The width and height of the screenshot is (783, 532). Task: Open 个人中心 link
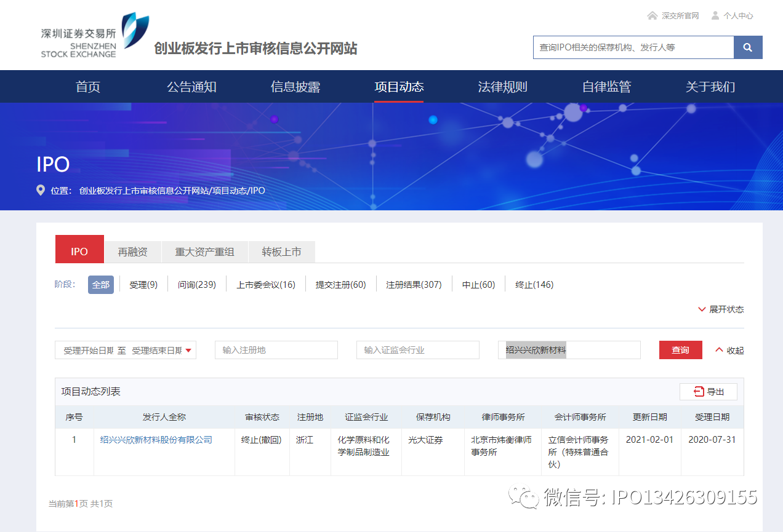coord(738,16)
